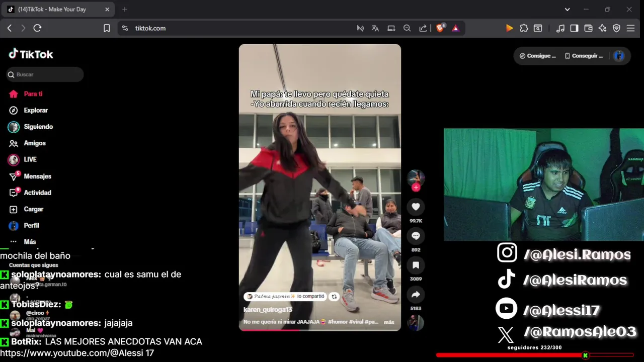Select the TikTok - Make Your Day tab

(58, 9)
